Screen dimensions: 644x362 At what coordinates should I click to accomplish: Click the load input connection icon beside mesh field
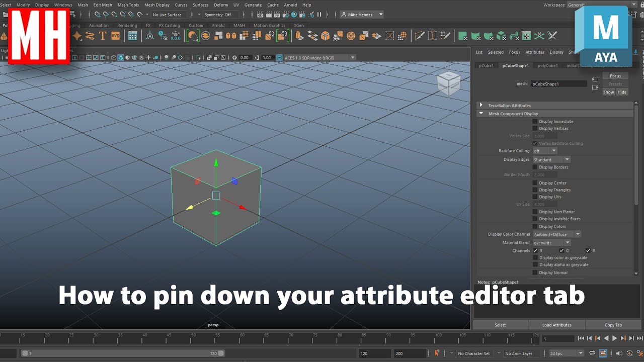tap(595, 79)
